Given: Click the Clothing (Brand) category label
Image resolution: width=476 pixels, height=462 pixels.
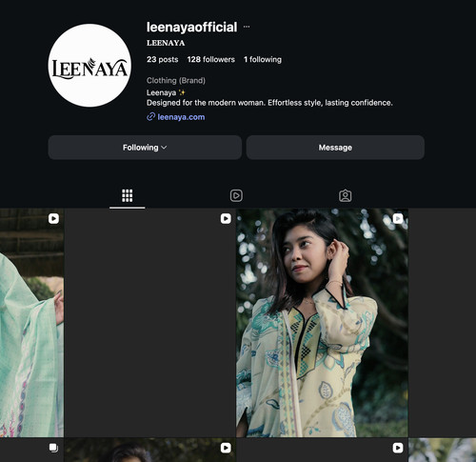Looking at the screenshot, I should (176, 80).
